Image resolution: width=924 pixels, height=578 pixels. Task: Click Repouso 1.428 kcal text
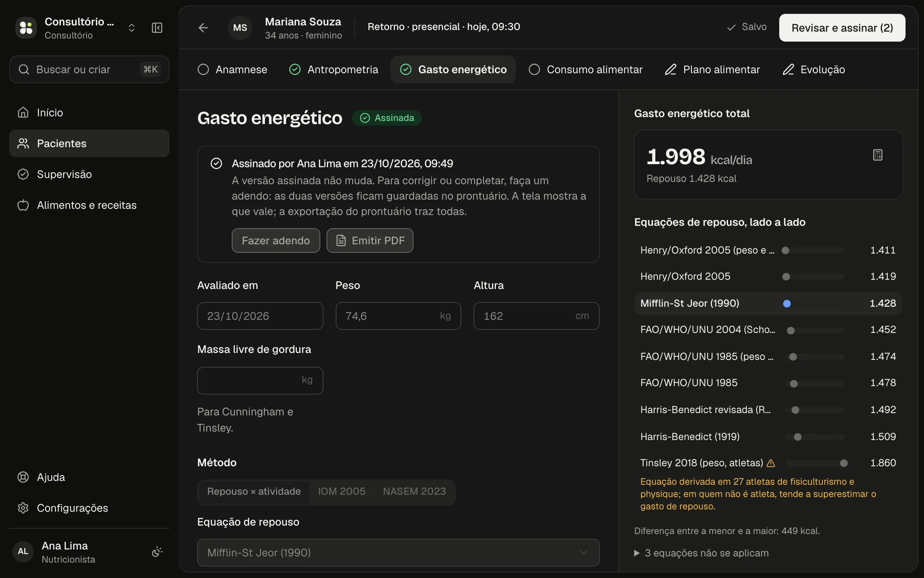[691, 179]
